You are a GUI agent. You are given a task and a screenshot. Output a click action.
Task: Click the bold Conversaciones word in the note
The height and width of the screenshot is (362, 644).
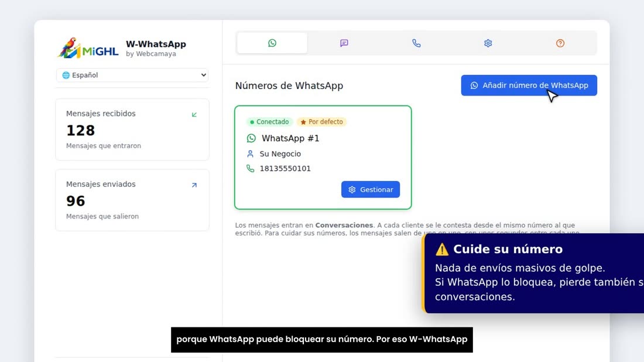point(344,225)
